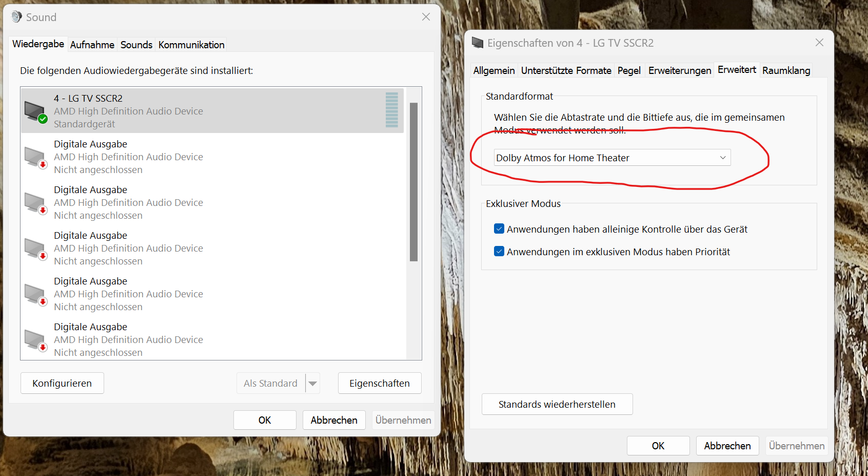Disable 'Anwendungen im exklusiven Modus haben Priorität'
868x476 pixels.
499,251
